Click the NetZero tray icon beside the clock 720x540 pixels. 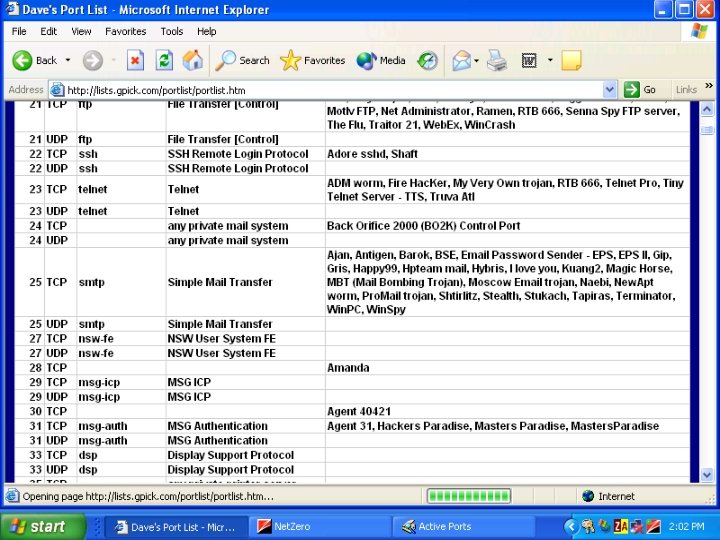pos(653,526)
